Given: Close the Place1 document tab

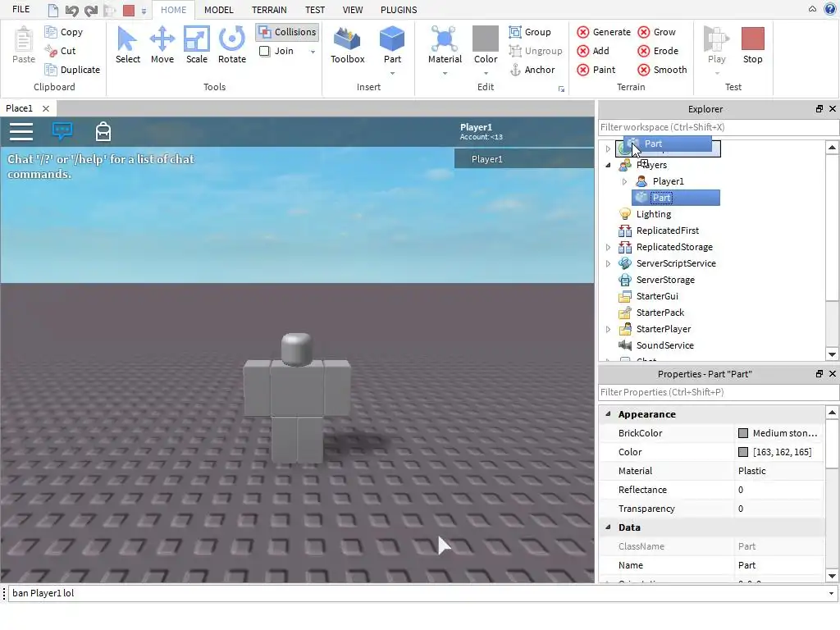Looking at the screenshot, I should (46, 109).
